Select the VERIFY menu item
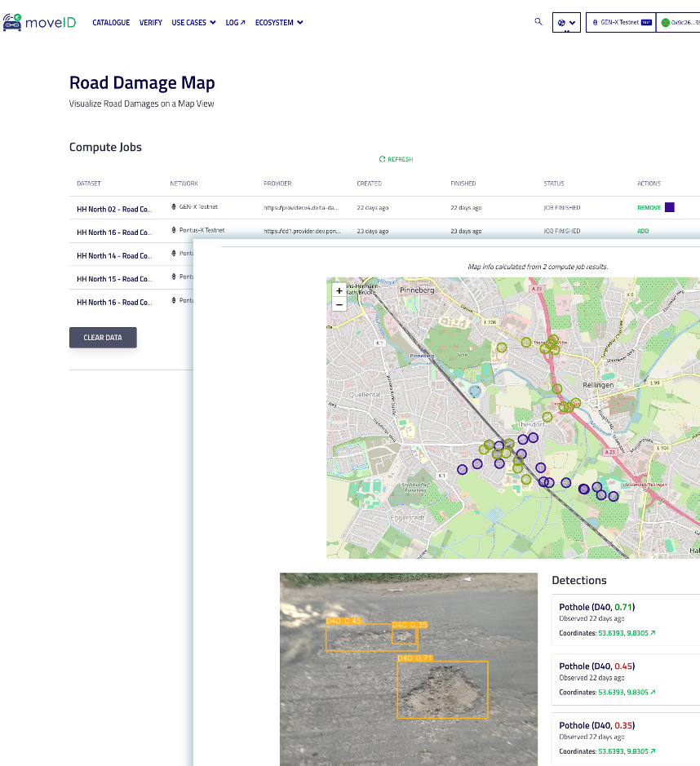Viewport: 700px width, 766px height. click(x=150, y=22)
